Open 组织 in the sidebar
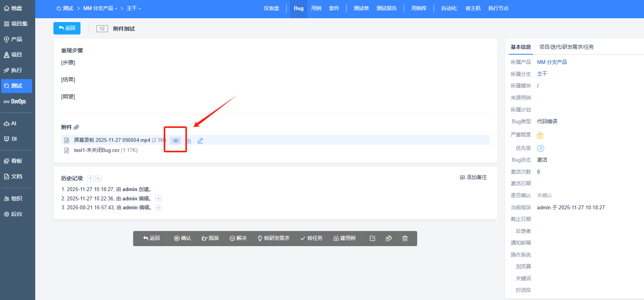This screenshot has width=644, height=300. pos(13,198)
